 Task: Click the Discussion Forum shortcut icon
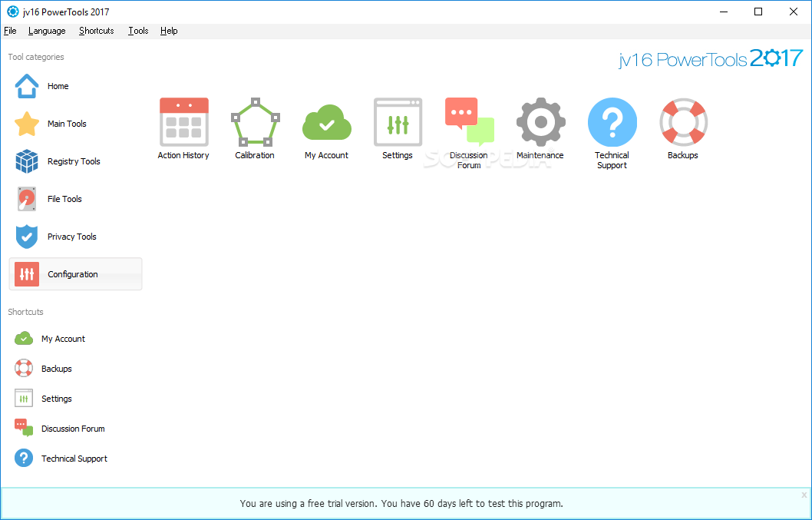point(24,429)
